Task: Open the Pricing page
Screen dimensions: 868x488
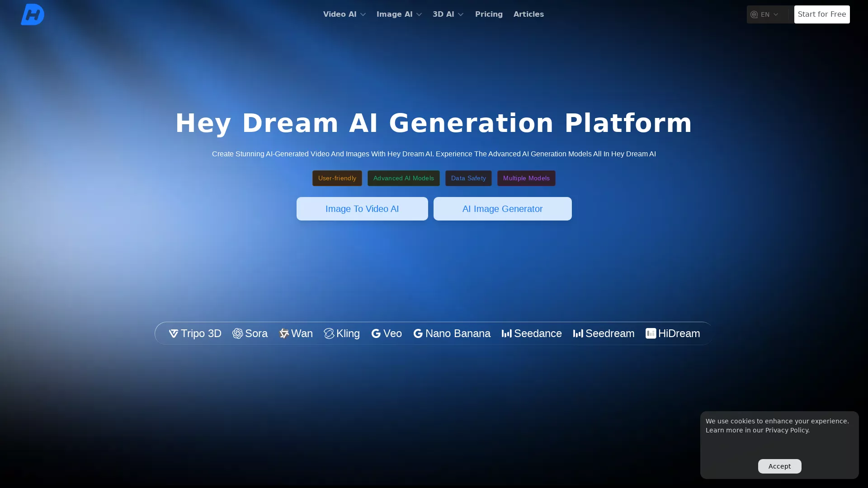Action: point(489,14)
